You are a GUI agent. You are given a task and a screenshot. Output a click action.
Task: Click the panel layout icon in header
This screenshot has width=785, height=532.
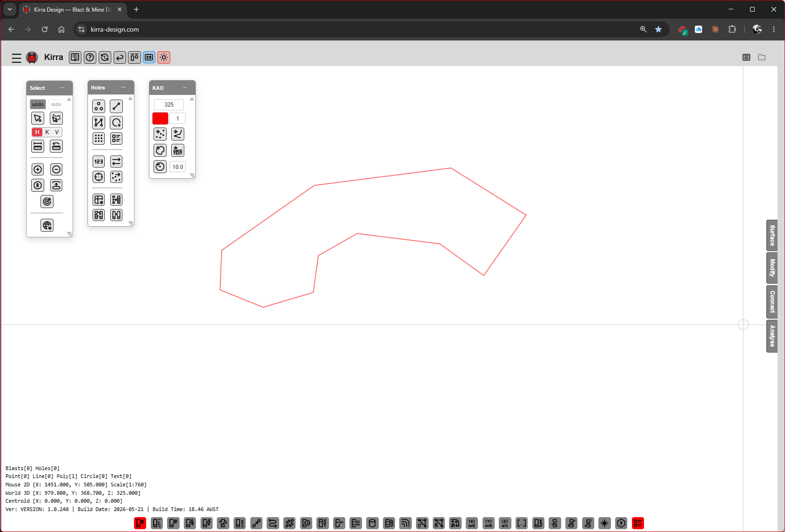(134, 57)
